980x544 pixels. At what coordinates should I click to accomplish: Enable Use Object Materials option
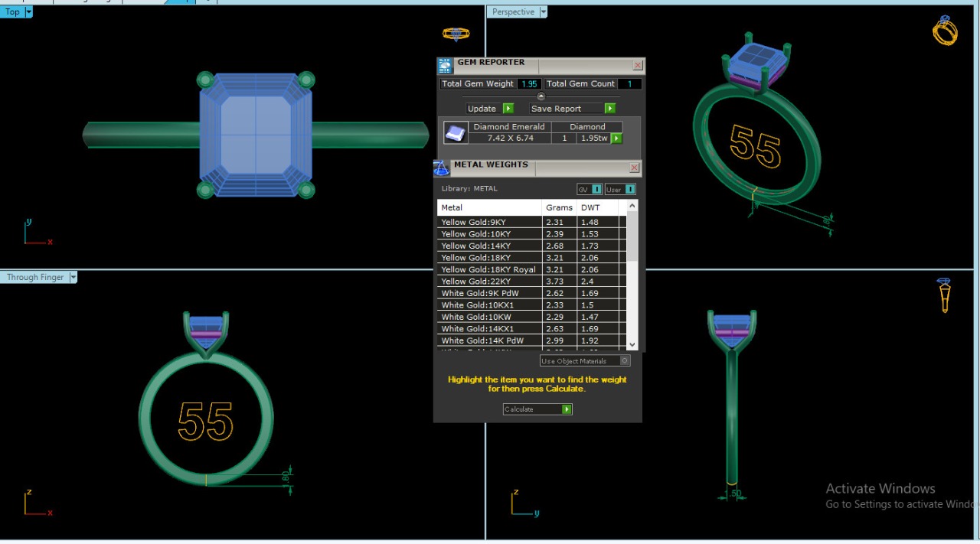[x=625, y=361]
